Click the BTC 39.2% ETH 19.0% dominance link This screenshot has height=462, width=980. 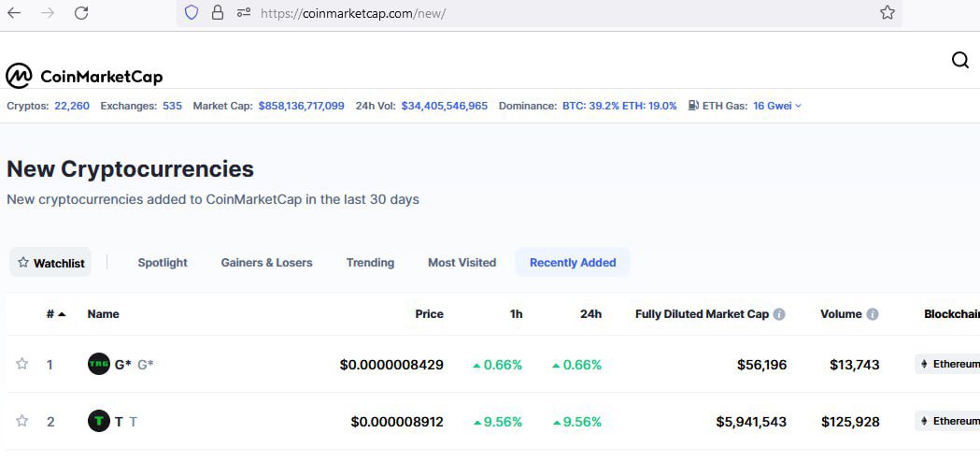[x=619, y=106]
